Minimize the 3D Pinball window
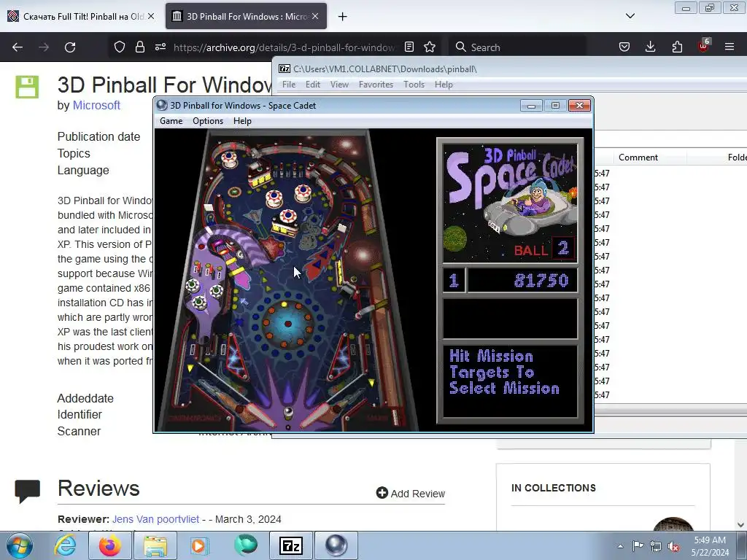The image size is (747, 560). (531, 105)
